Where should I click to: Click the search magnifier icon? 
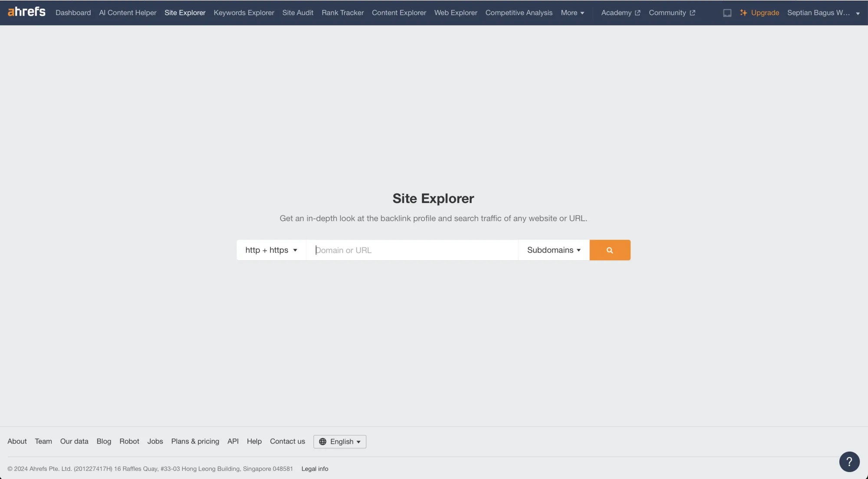click(609, 250)
